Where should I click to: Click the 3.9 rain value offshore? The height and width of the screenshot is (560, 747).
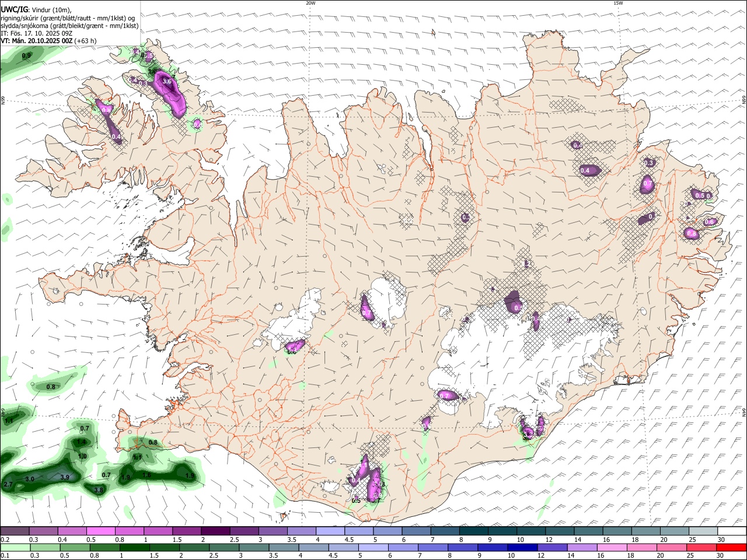click(x=65, y=477)
